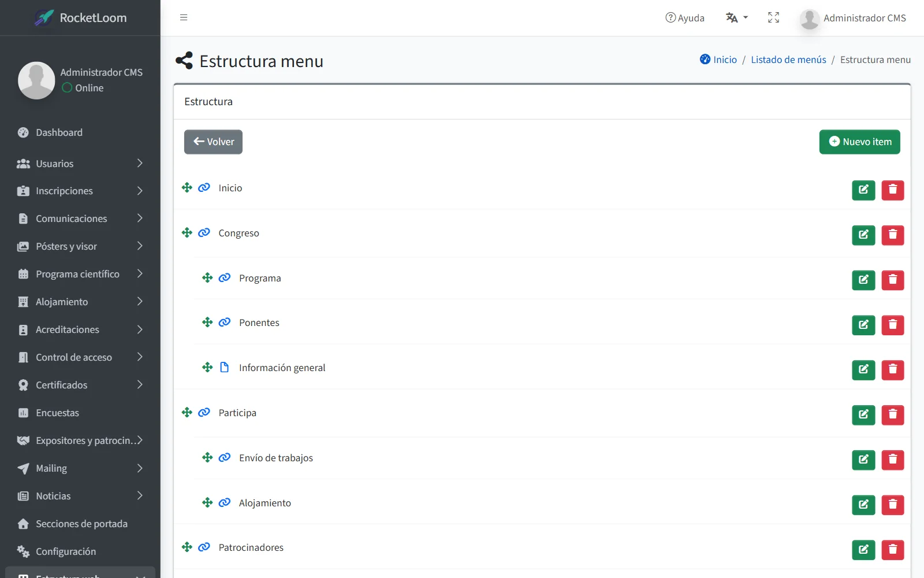Click the link icon beside Participa
The image size is (924, 578).
click(x=204, y=412)
